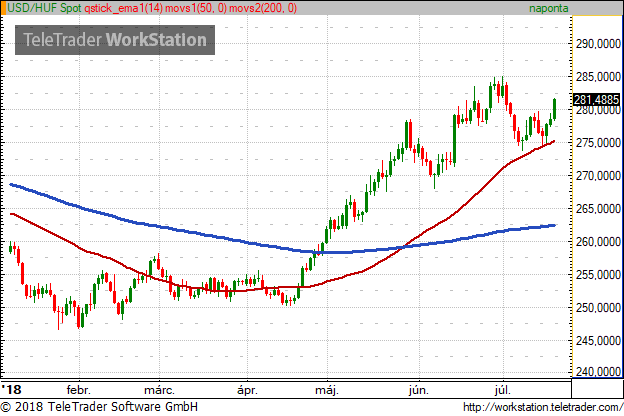Click the 'naponta' interval label
The width and height of the screenshot is (624, 416).
548,8
